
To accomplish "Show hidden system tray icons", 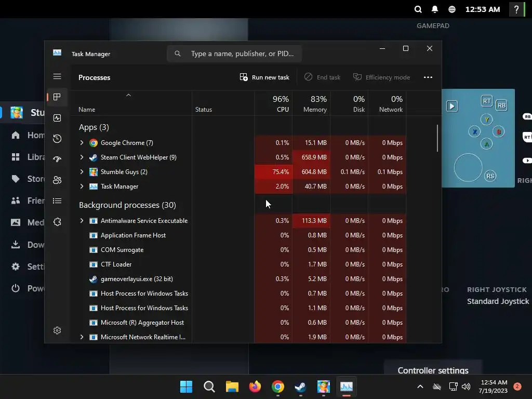I will [420, 387].
